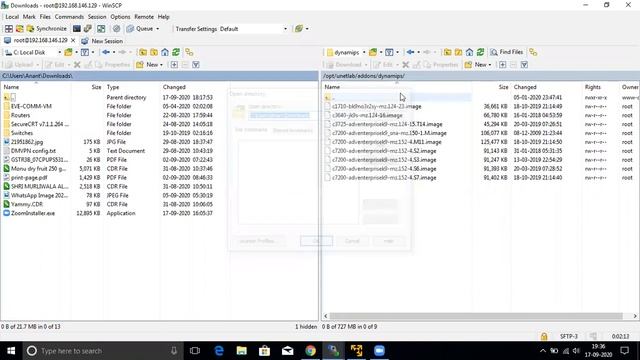Go to home directory in remote panel
This screenshot has height=360, width=640.
click(x=469, y=52)
